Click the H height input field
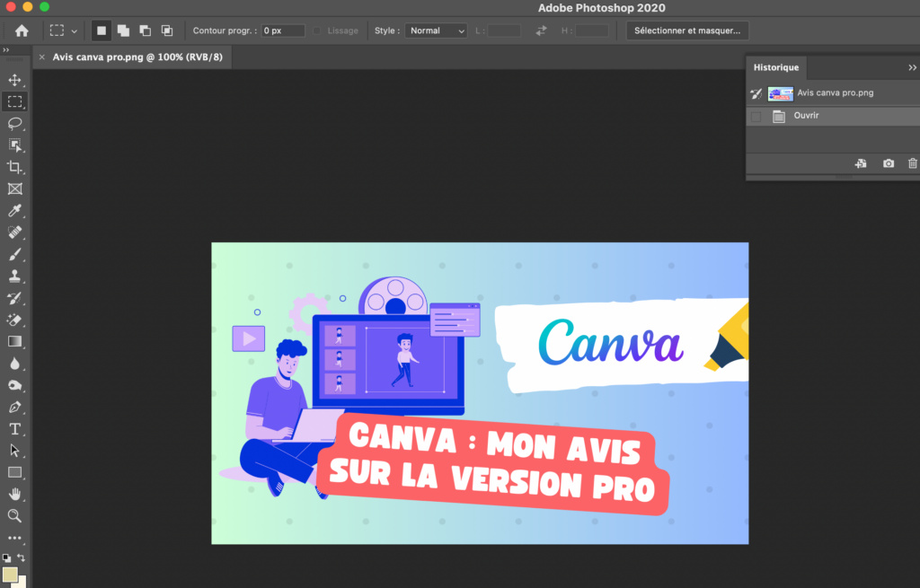This screenshot has width=920, height=588. (x=591, y=31)
